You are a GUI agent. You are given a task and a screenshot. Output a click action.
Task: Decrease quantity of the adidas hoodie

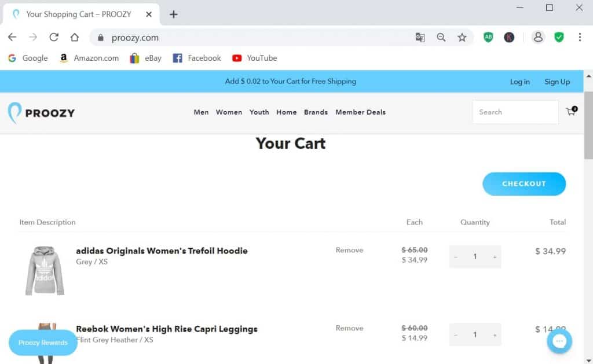click(456, 257)
